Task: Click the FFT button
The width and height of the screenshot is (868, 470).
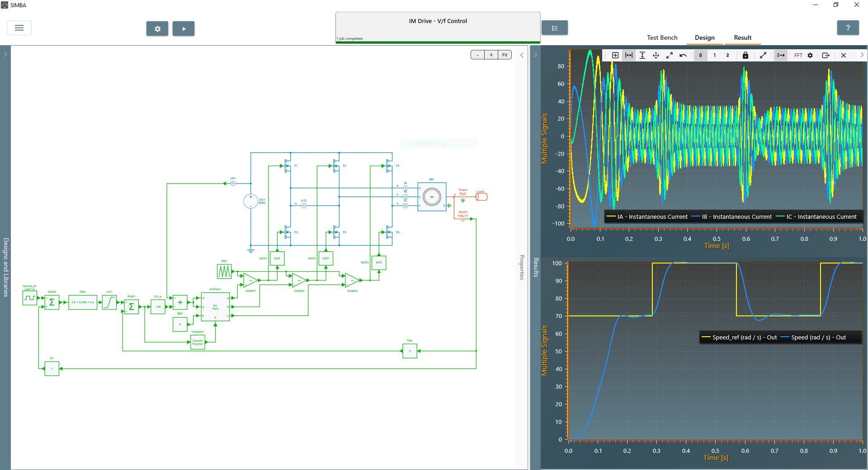Action: (798, 55)
